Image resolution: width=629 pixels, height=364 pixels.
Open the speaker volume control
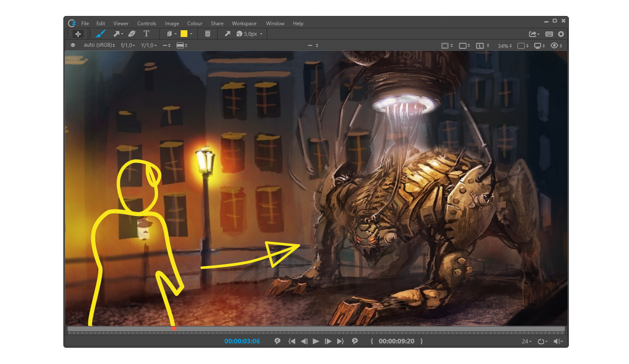click(x=558, y=341)
